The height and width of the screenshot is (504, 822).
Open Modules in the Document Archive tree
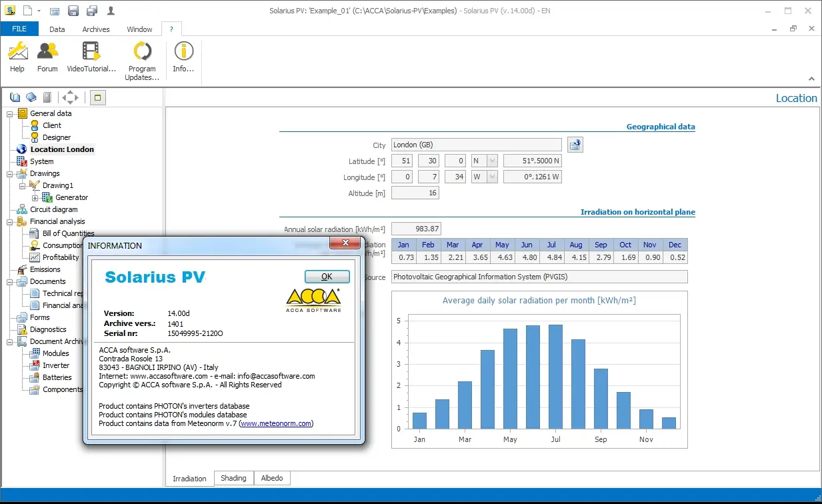click(56, 353)
